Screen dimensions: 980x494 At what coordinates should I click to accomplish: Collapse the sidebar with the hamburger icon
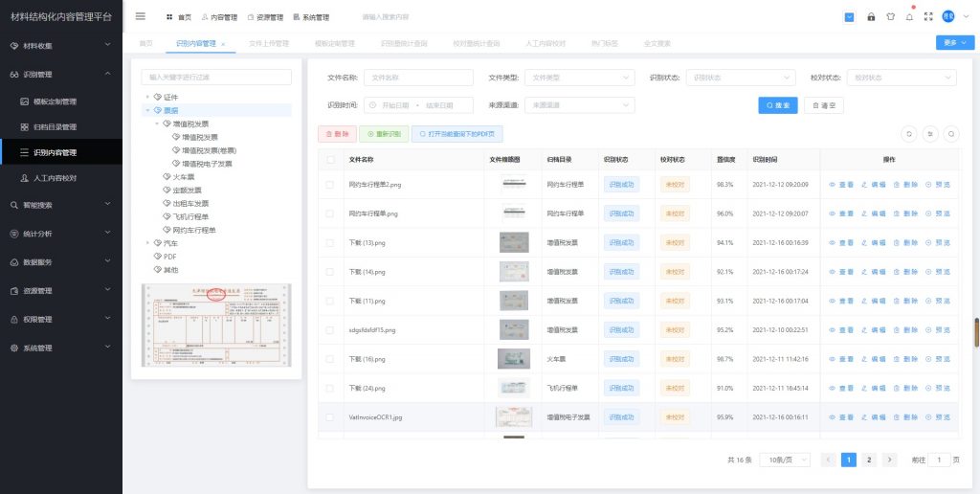click(141, 17)
